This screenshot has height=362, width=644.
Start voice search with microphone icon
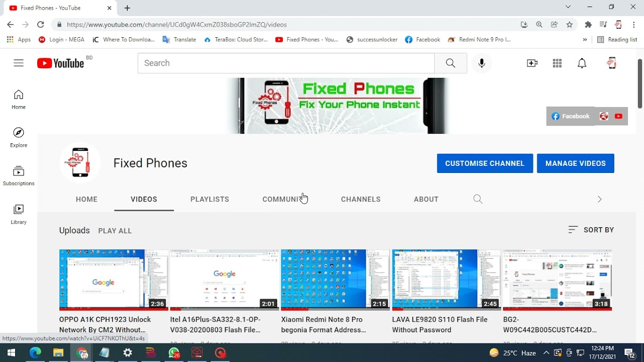[481, 63]
